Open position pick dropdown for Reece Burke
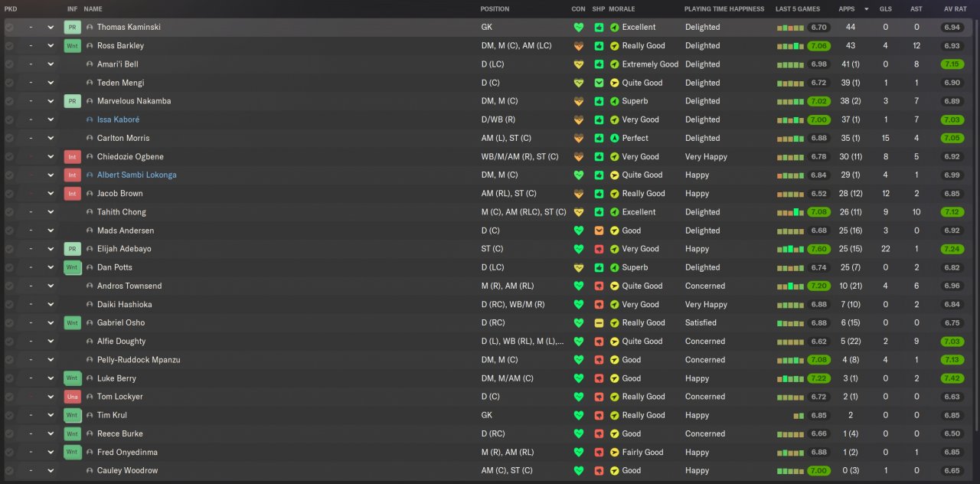 pos(51,433)
